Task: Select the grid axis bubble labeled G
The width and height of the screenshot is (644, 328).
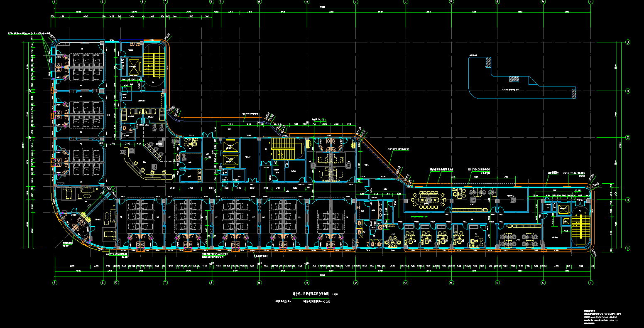Action: click(628, 138)
